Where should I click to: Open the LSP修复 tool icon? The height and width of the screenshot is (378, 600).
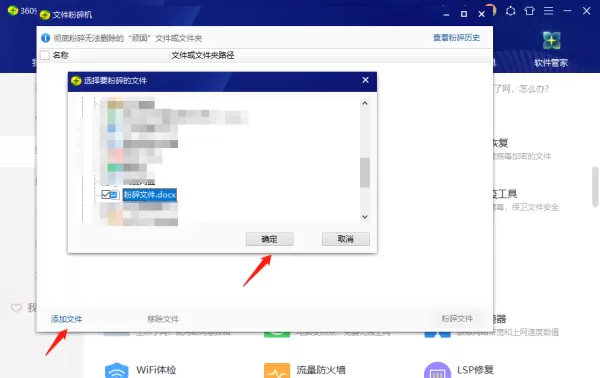click(x=437, y=370)
